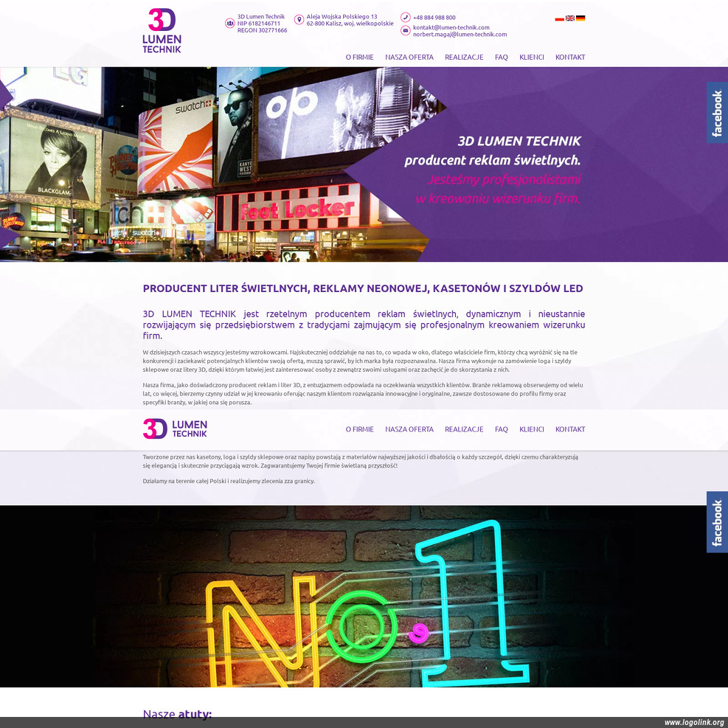Viewport: 728px width, 728px height.
Task: Open NASZA OFERTA in the top header menu
Action: tap(409, 57)
